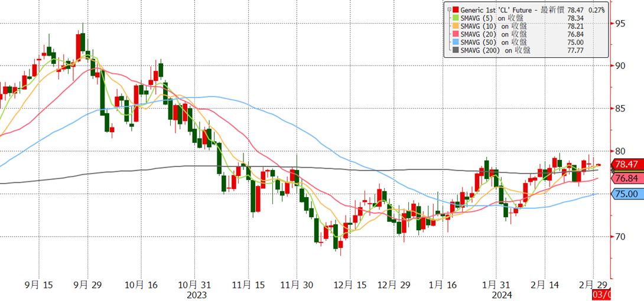The height and width of the screenshot is (301, 644).
Task: Click the 10月 16 date axis label
Action: [141, 285]
